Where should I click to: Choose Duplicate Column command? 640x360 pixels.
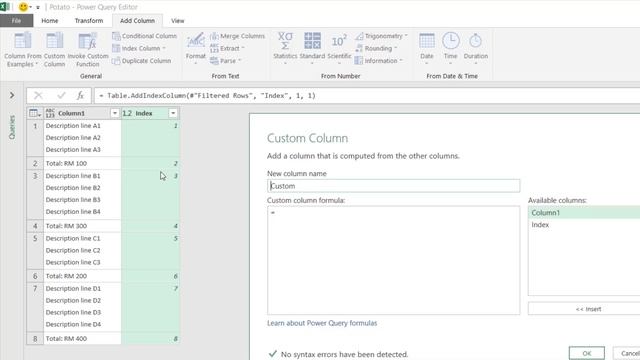[142, 60]
